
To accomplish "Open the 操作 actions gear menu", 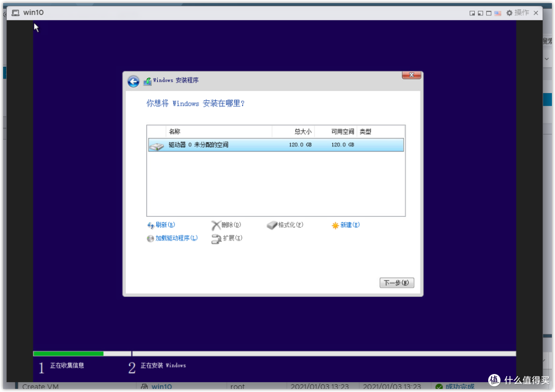I will pos(517,13).
